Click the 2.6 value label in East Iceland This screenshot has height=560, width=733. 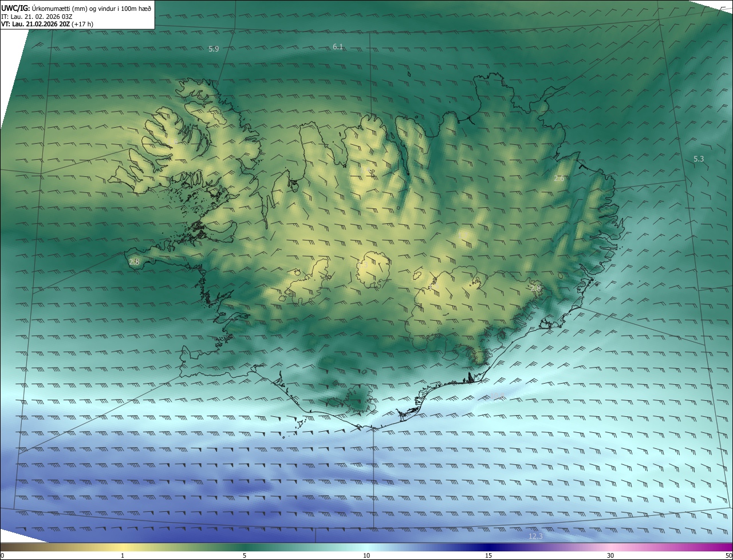pos(559,178)
